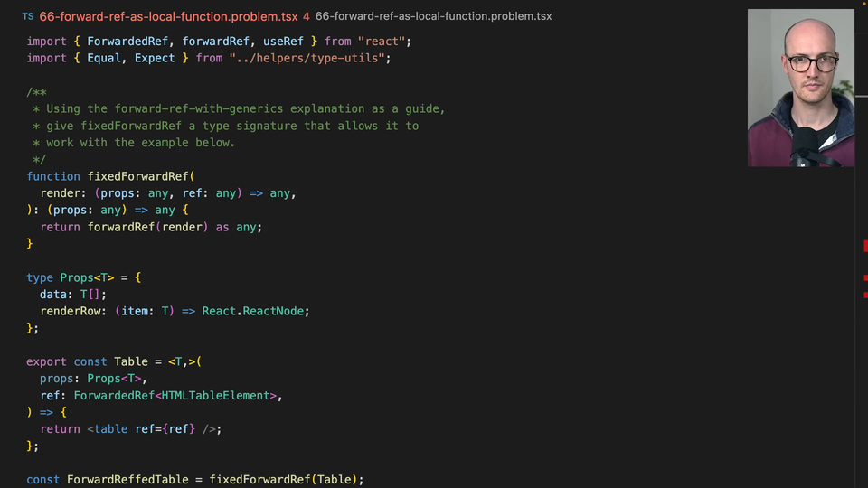Click the breadcrumb file name 66-forward-ref-as-local-function.problem.tsx

[x=433, y=16]
